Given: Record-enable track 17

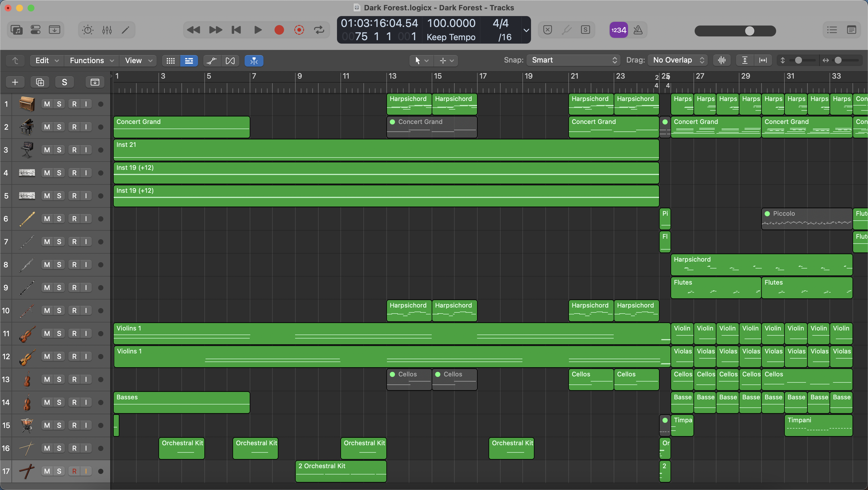Looking at the screenshot, I should 74,471.
